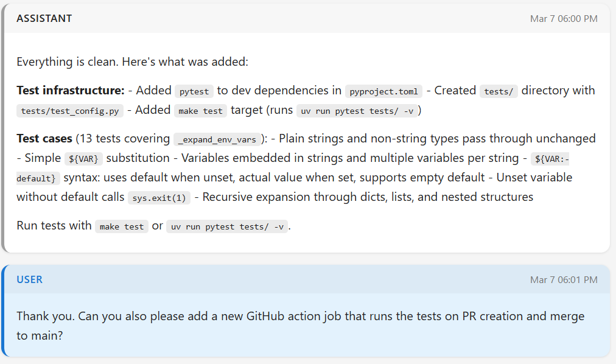Screen dimensions: 616x364
Task: Click the ${VAR:-default} syntax code snippet
Action: click(550, 159)
